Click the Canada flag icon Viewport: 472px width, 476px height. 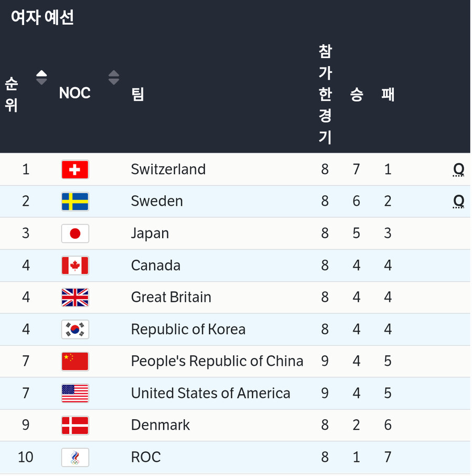(x=75, y=265)
